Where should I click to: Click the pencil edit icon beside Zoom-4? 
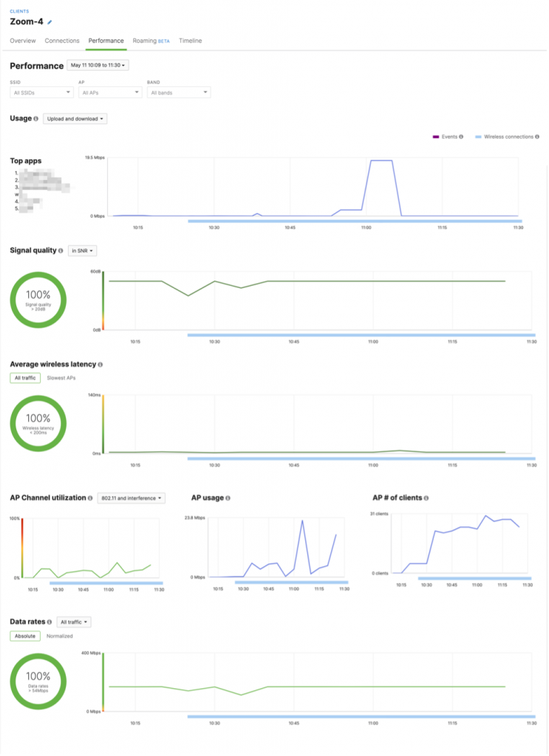click(x=50, y=22)
